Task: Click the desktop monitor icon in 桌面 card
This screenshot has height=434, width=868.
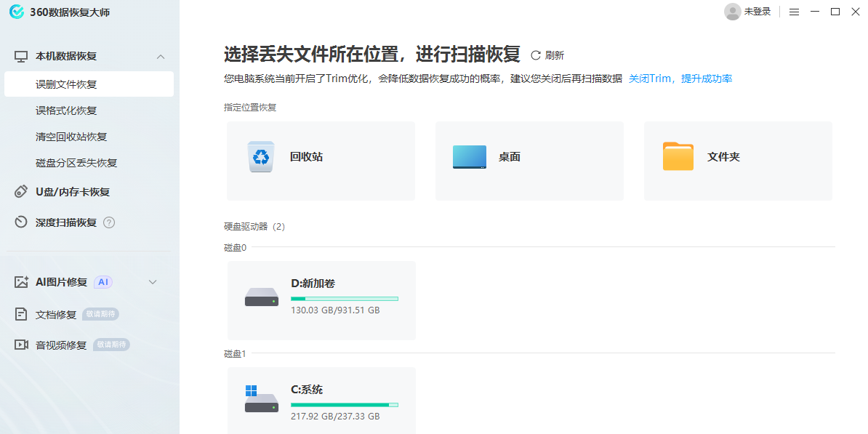Action: [x=470, y=157]
